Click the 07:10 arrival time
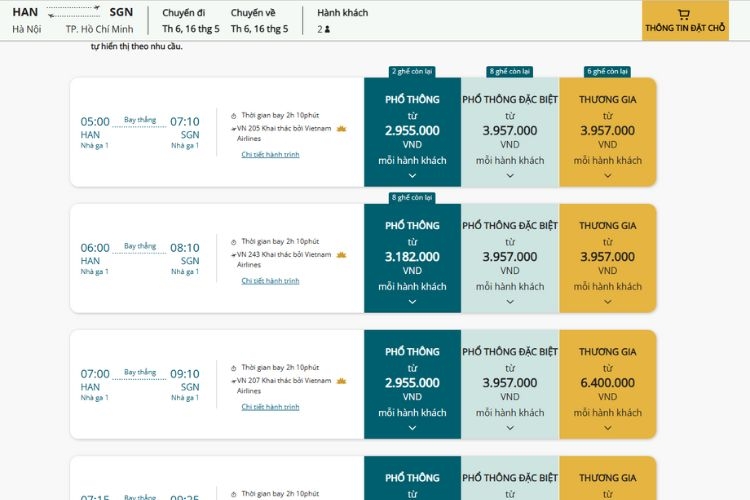 (x=185, y=122)
